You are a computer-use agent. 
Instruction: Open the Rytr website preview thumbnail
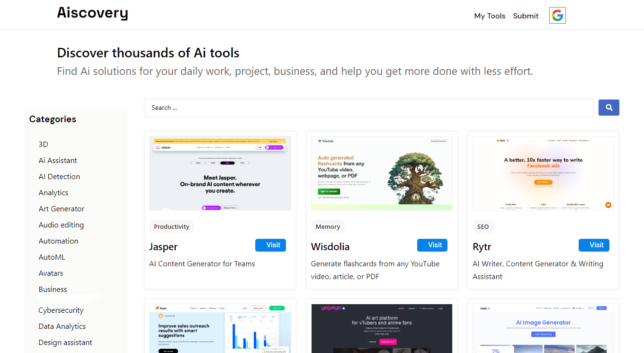click(x=543, y=173)
